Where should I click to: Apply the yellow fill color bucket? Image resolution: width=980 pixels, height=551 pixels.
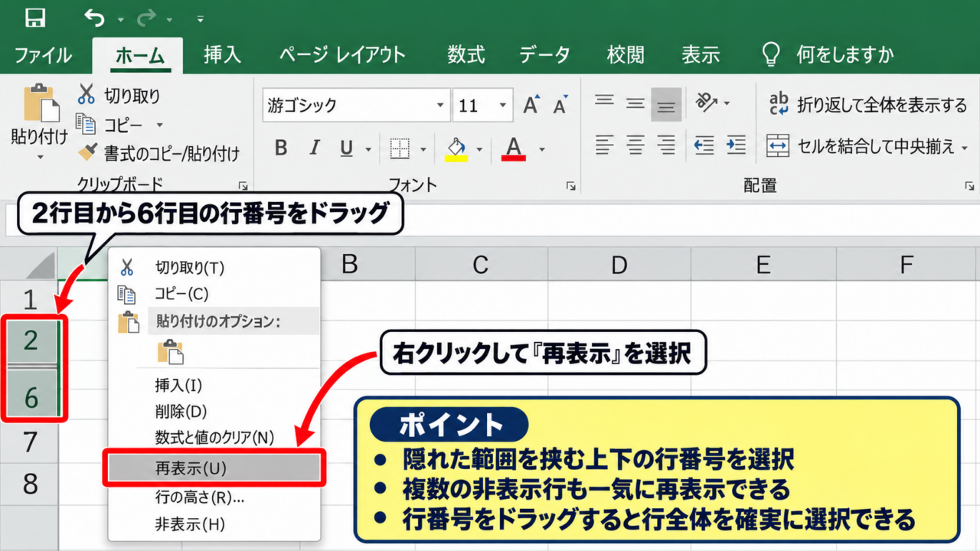point(456,148)
